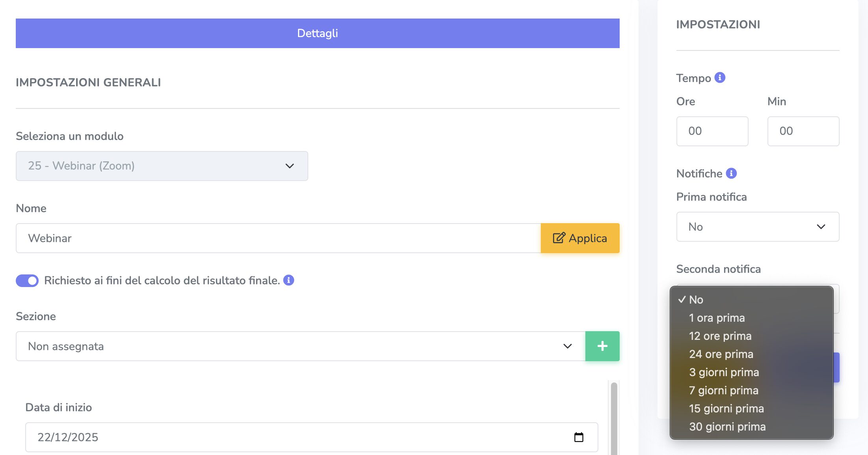Toggle Richiesto ai fini del calcolo switch

[x=27, y=281]
